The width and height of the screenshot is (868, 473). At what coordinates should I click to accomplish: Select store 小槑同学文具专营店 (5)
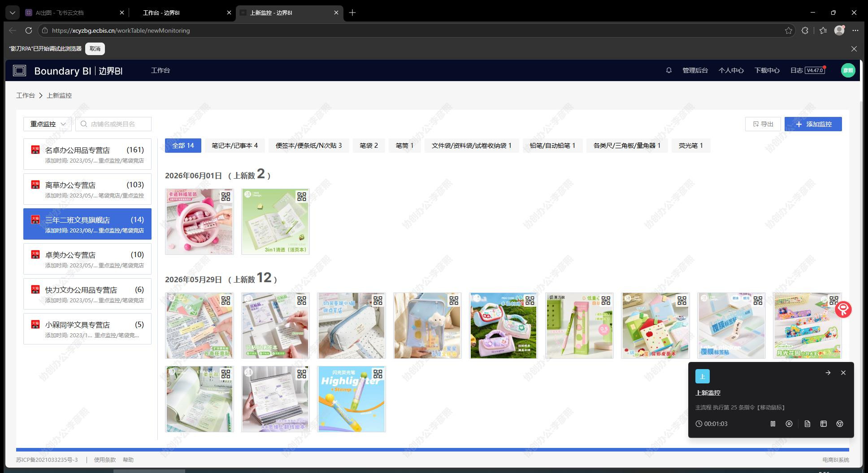87,329
